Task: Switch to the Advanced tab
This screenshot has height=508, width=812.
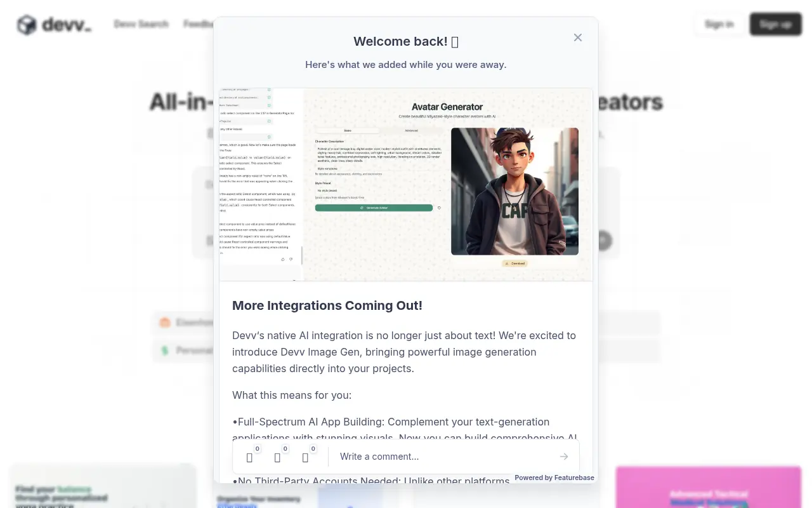Action: pos(411,130)
